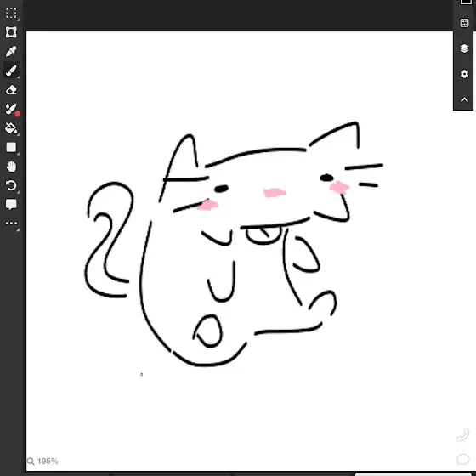Select the eraser tool
Image resolution: width=476 pixels, height=476 pixels.
11,90
